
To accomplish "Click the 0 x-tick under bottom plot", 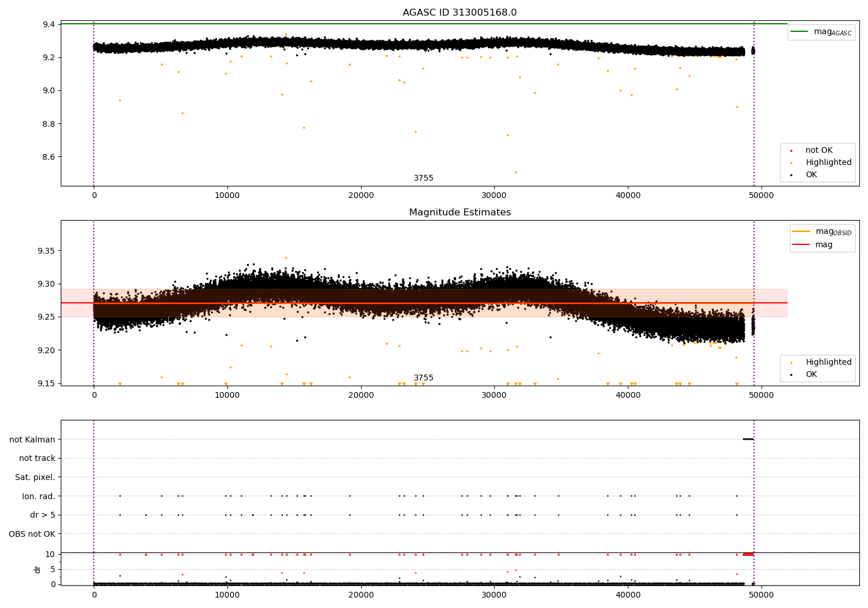I will (x=94, y=595).
